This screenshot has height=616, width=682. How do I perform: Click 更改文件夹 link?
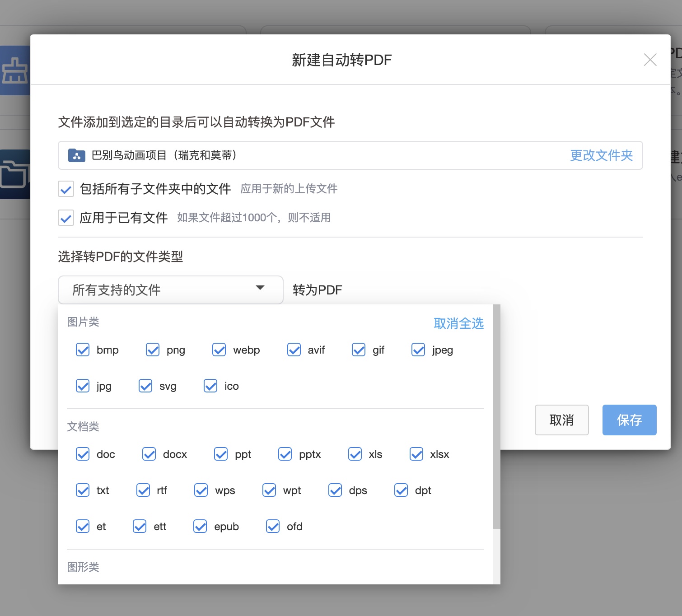[x=601, y=155]
